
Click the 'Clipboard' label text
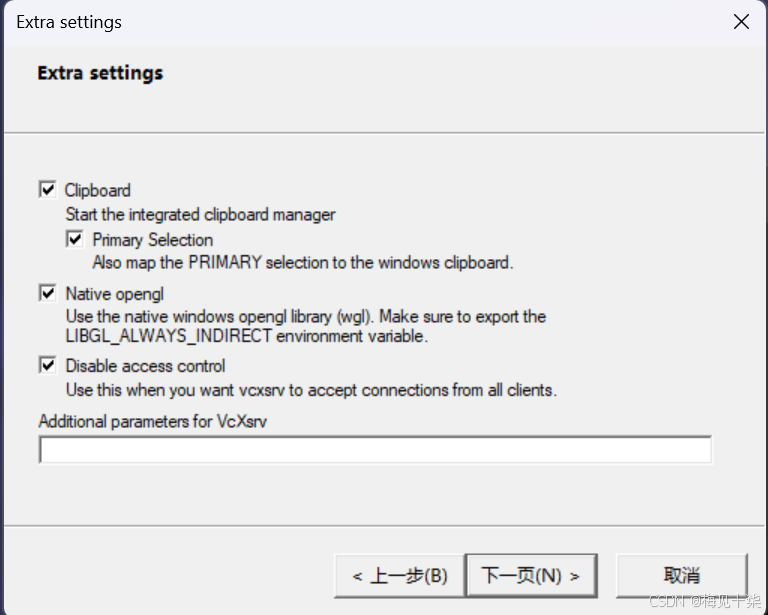click(97, 190)
